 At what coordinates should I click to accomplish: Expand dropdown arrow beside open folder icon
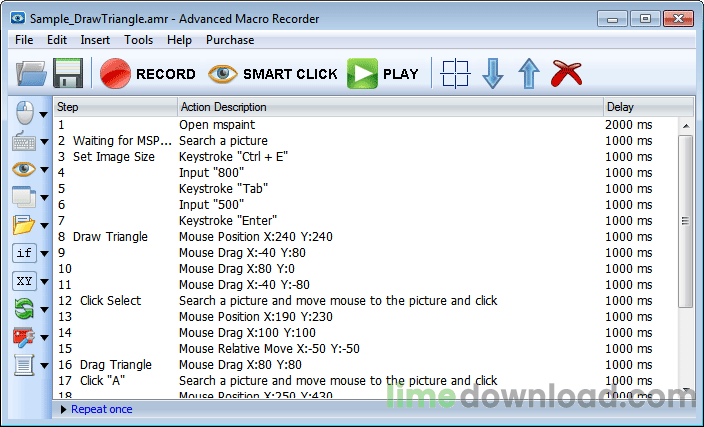[44, 225]
